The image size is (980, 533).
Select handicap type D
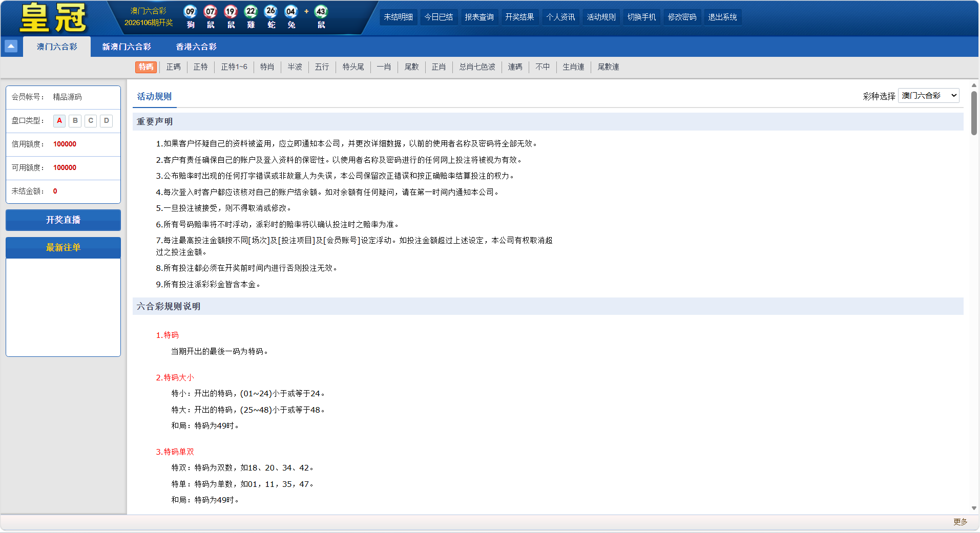pos(107,121)
